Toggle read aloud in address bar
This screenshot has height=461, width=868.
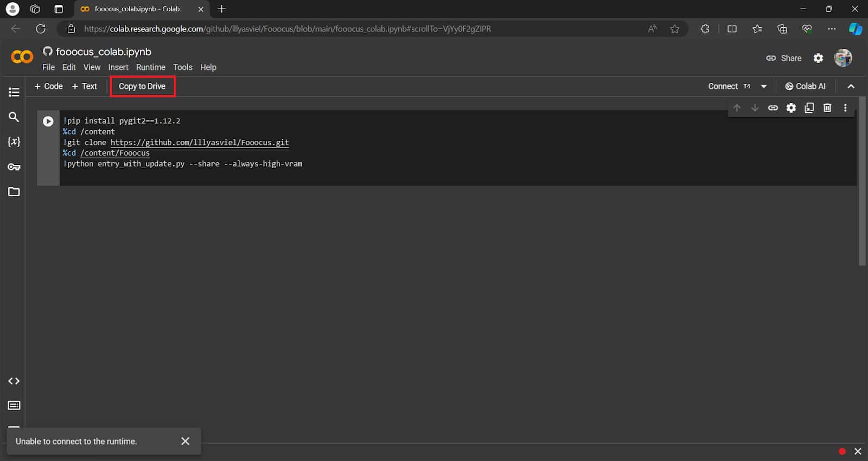653,29
